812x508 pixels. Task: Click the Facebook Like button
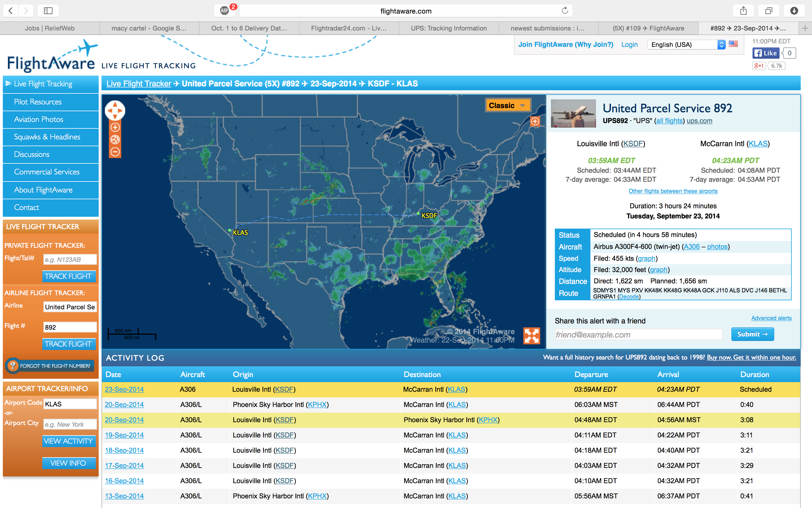click(x=766, y=53)
